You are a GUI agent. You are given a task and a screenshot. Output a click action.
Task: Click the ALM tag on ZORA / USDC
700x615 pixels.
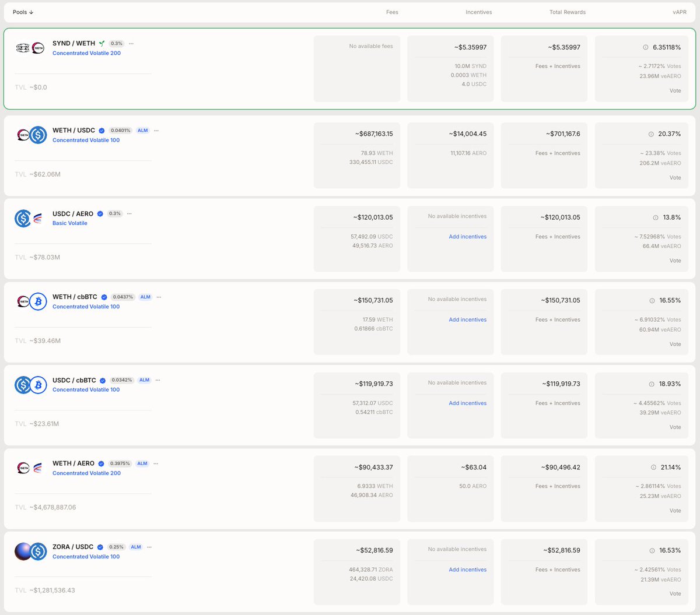pos(136,547)
